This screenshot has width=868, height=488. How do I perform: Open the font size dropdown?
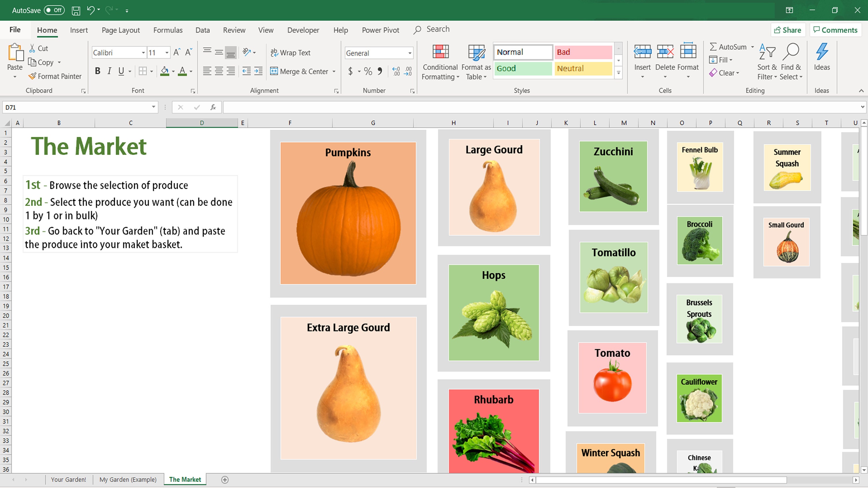166,53
